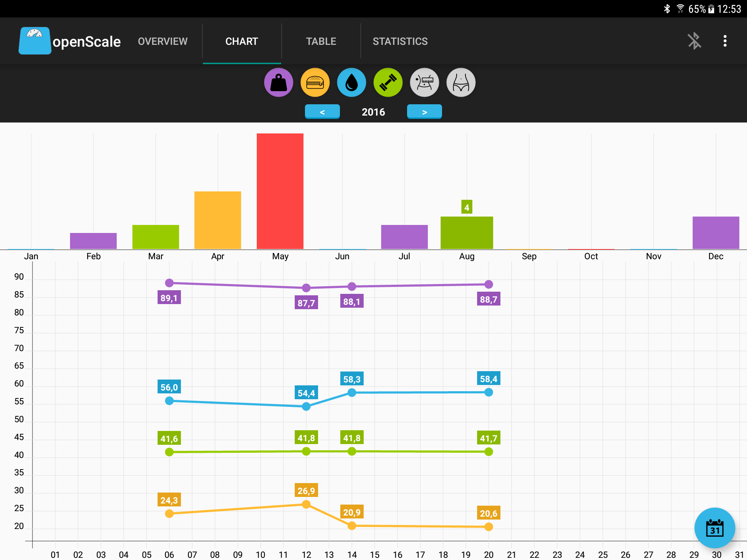Tap the floating calendar 31 button
Viewport: 747px width, 560px height.
tap(715, 528)
